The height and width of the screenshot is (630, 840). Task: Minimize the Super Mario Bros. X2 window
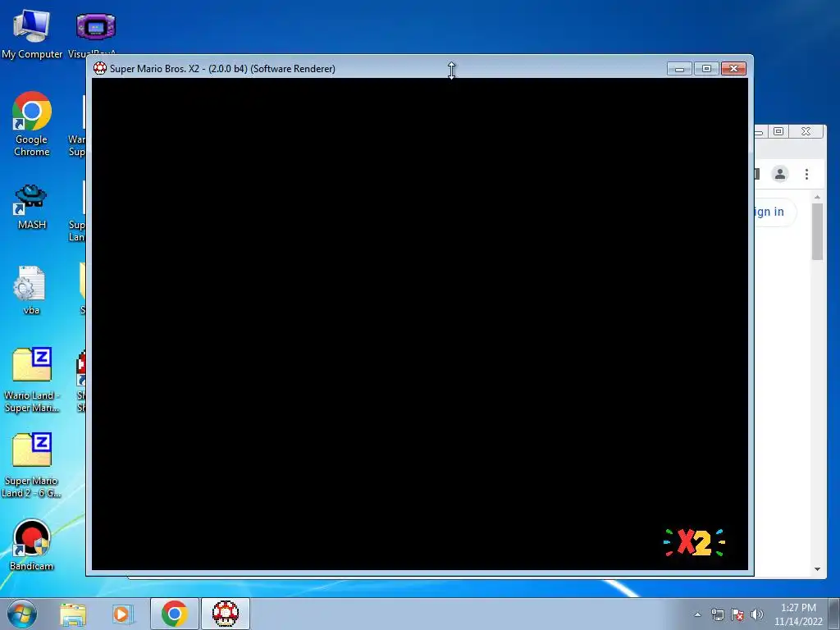(x=679, y=69)
